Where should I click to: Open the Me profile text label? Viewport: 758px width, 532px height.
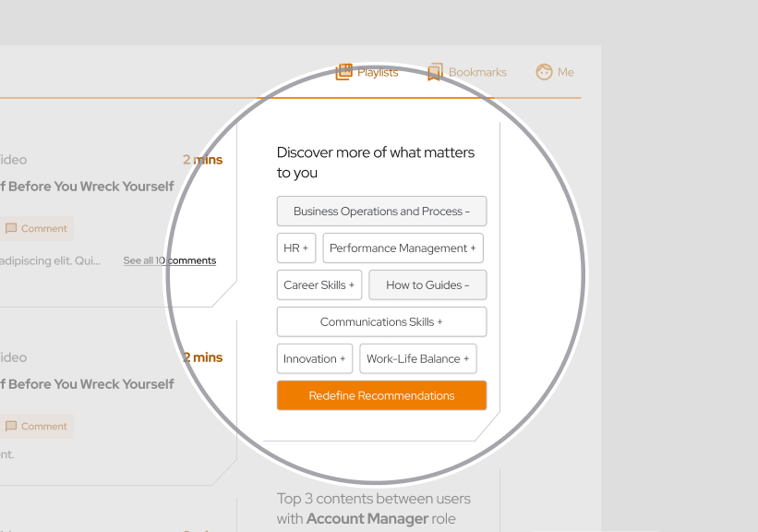coord(566,72)
